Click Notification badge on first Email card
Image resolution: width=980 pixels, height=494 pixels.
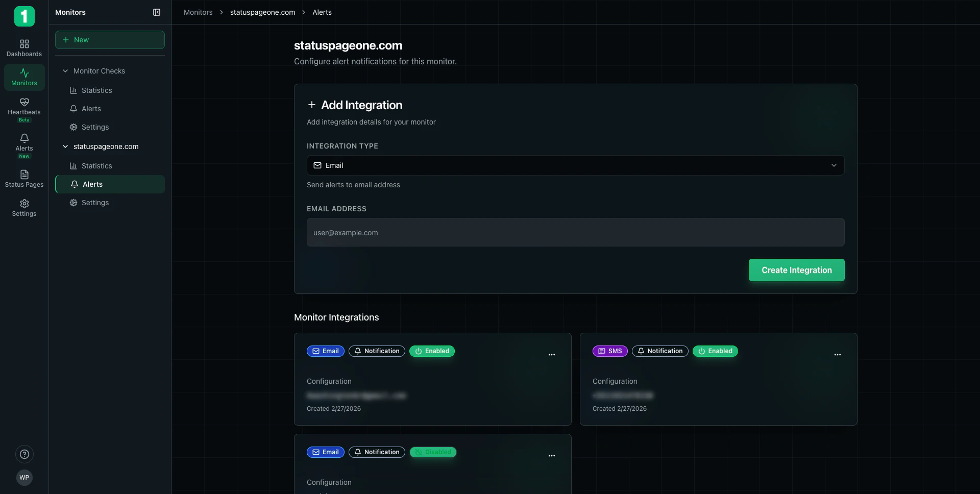coord(377,351)
